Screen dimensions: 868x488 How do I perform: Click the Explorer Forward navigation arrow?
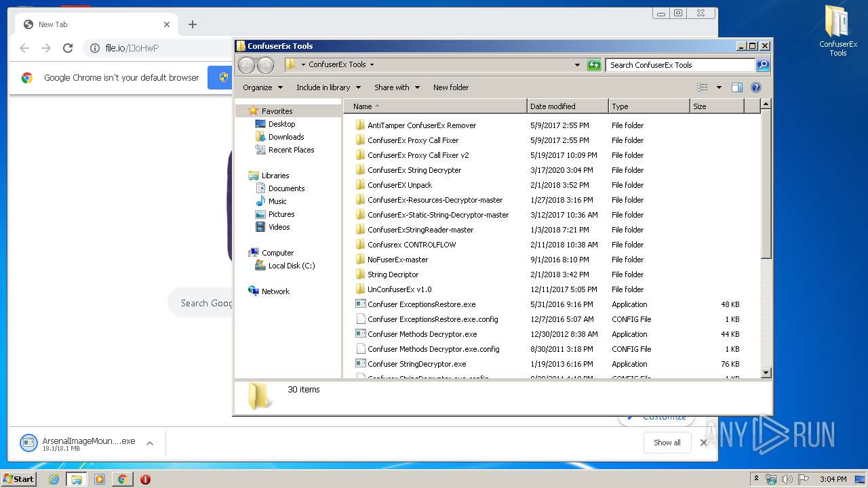point(265,65)
